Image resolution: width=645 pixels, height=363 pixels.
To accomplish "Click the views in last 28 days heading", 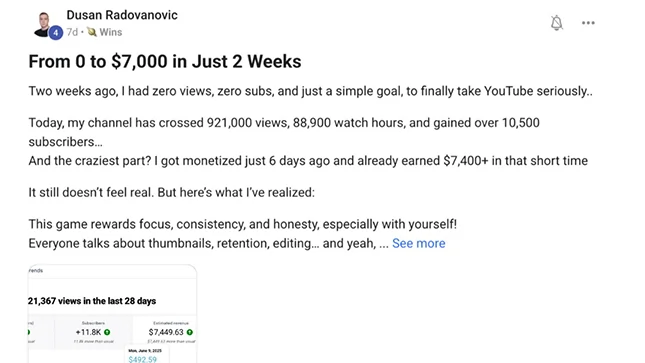I will pyautogui.click(x=92, y=301).
